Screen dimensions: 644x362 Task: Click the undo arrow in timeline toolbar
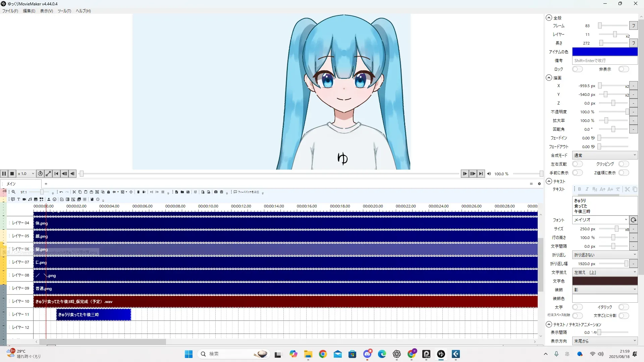(61, 192)
